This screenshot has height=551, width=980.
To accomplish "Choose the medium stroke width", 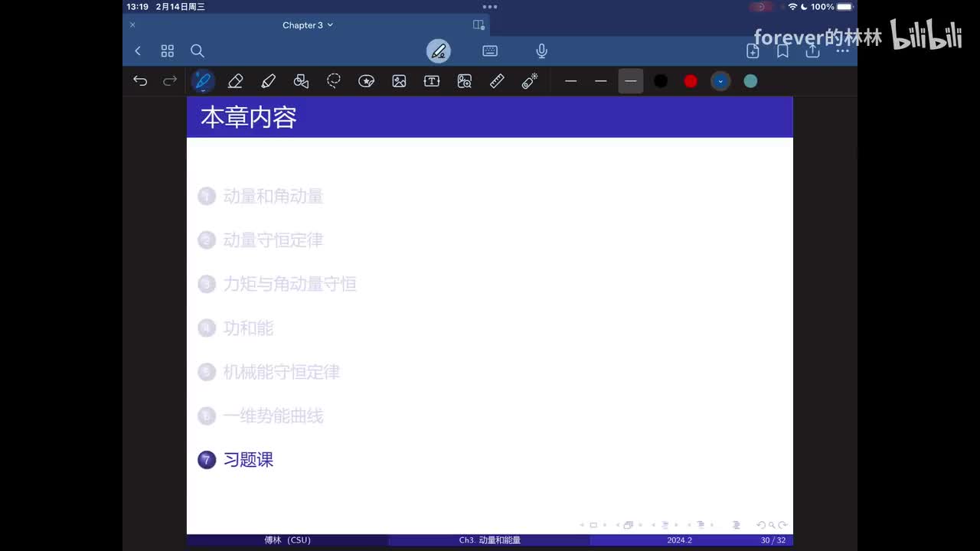I will (601, 81).
